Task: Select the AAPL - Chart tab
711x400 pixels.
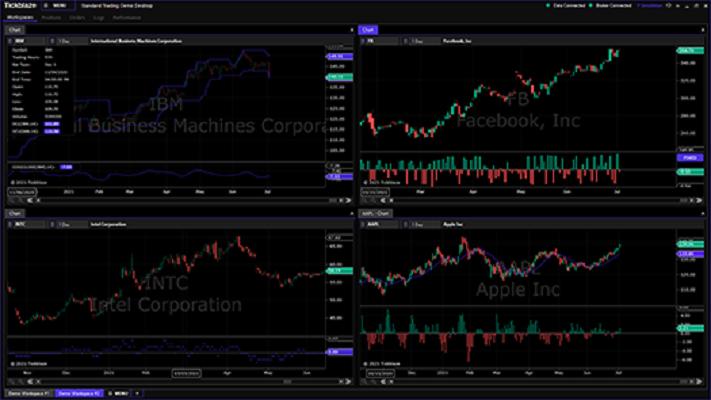Action: coord(375,213)
